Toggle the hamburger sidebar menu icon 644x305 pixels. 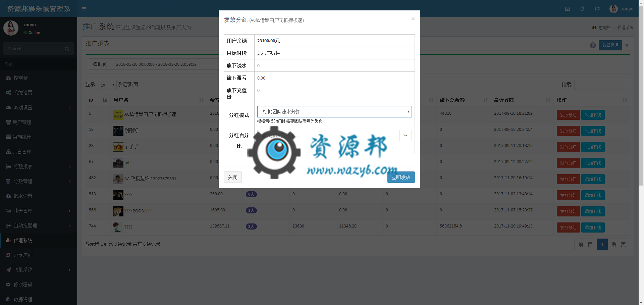[x=84, y=9]
